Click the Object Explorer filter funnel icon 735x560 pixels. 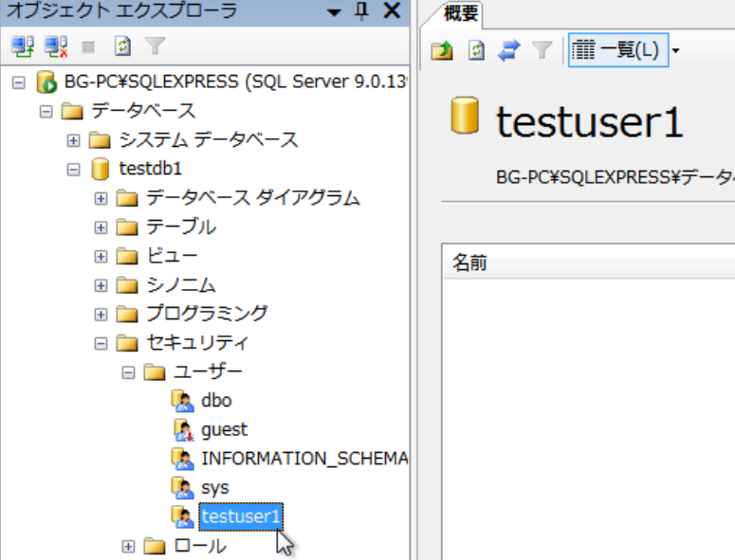click(156, 46)
